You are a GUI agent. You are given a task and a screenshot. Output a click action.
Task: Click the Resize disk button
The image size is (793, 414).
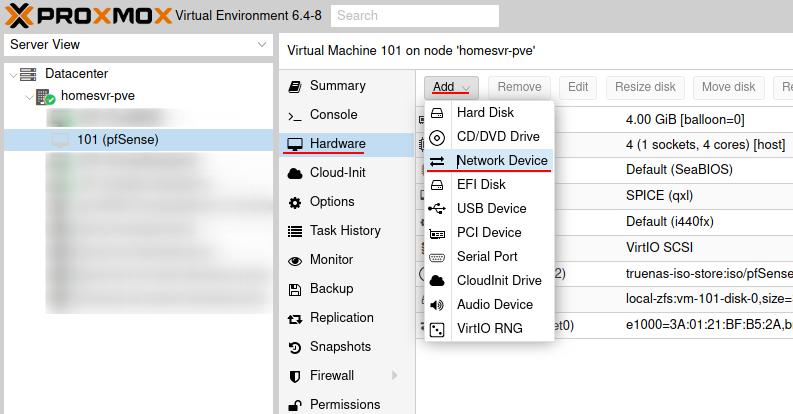(645, 87)
